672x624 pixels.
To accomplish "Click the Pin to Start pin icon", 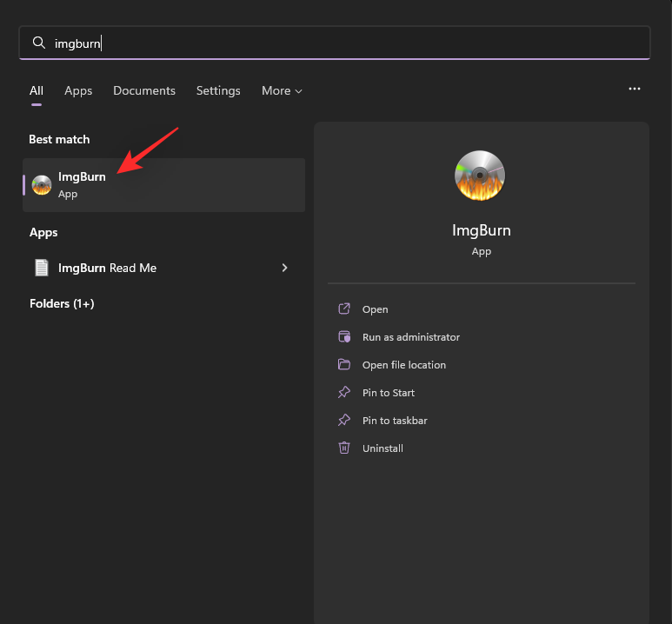I will point(344,392).
